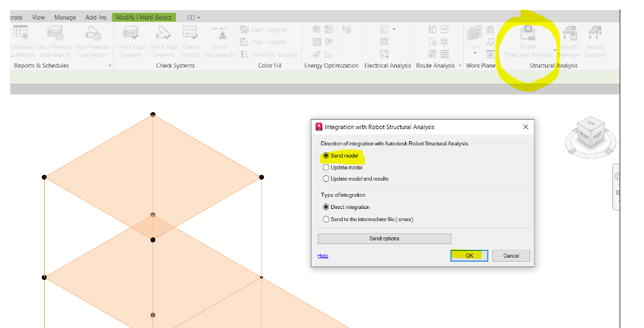Select the Update model radio option
The width and height of the screenshot is (644, 328).
(x=343, y=167)
